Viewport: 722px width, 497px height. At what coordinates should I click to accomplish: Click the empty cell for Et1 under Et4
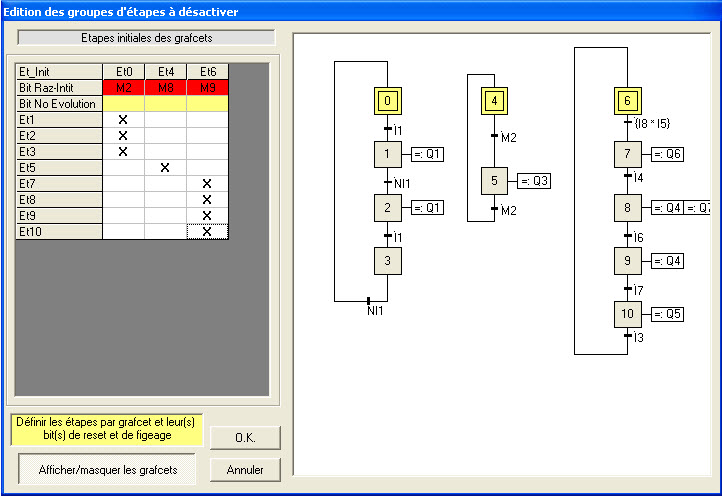[165, 120]
